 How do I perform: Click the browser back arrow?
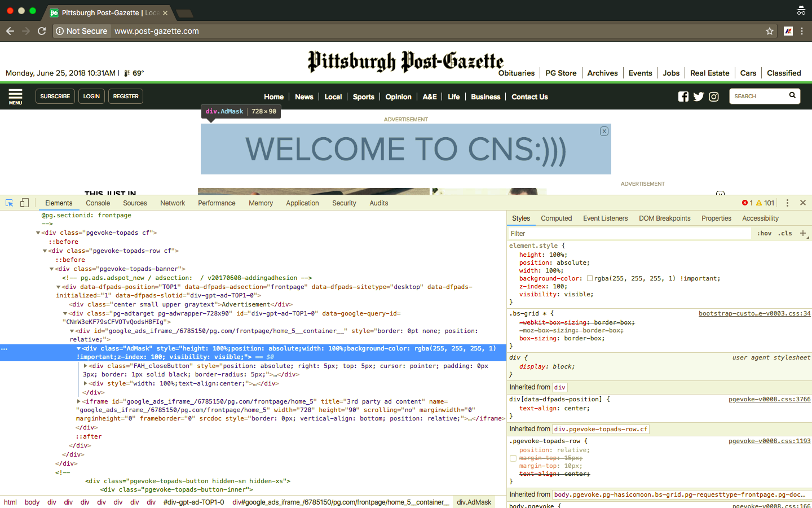click(10, 31)
